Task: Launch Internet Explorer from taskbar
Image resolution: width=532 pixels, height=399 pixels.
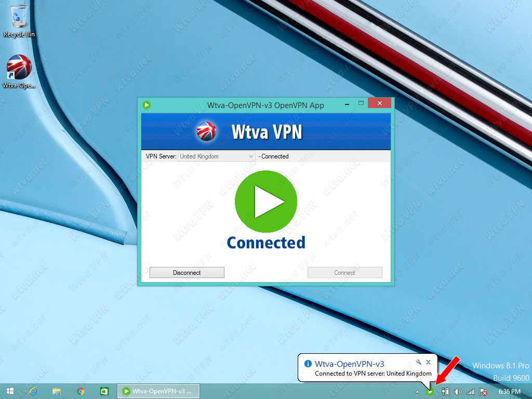Action: point(33,391)
